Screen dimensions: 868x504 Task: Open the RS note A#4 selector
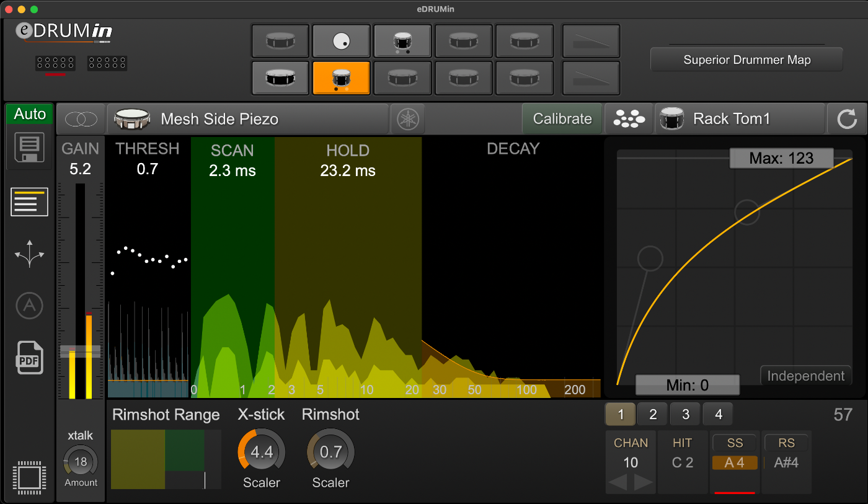pyautogui.click(x=786, y=462)
